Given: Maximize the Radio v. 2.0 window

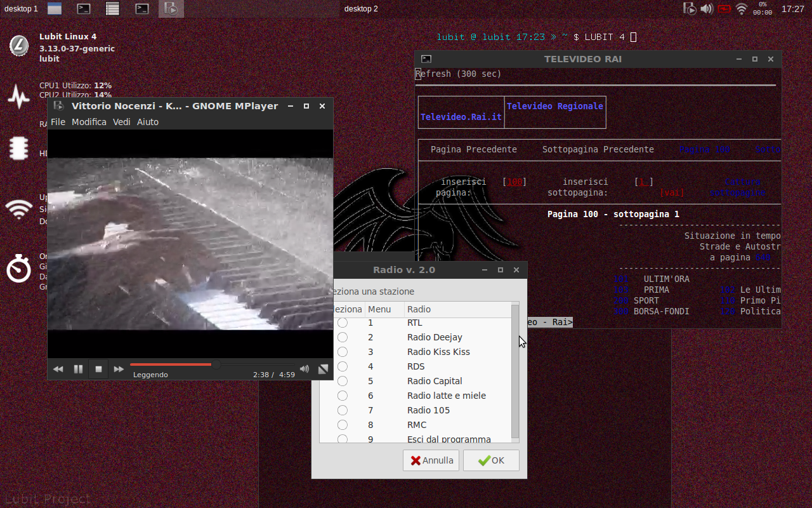Looking at the screenshot, I should click(x=501, y=270).
